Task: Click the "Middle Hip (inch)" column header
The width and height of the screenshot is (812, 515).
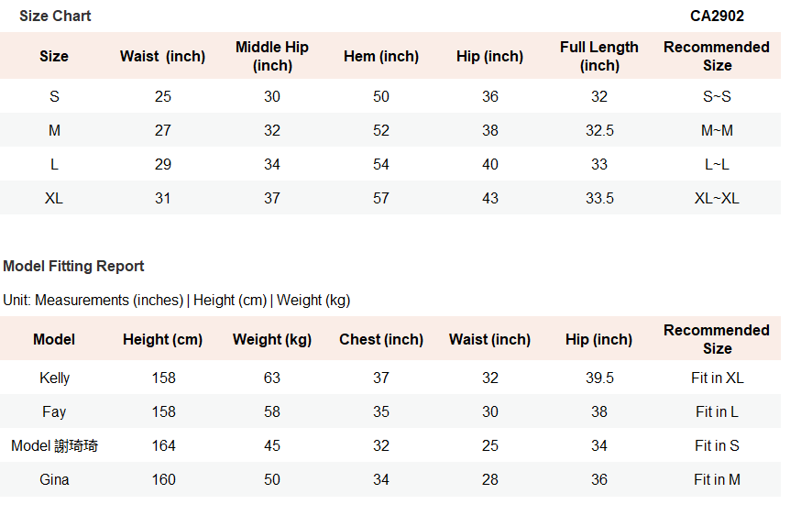Action: 272,57
